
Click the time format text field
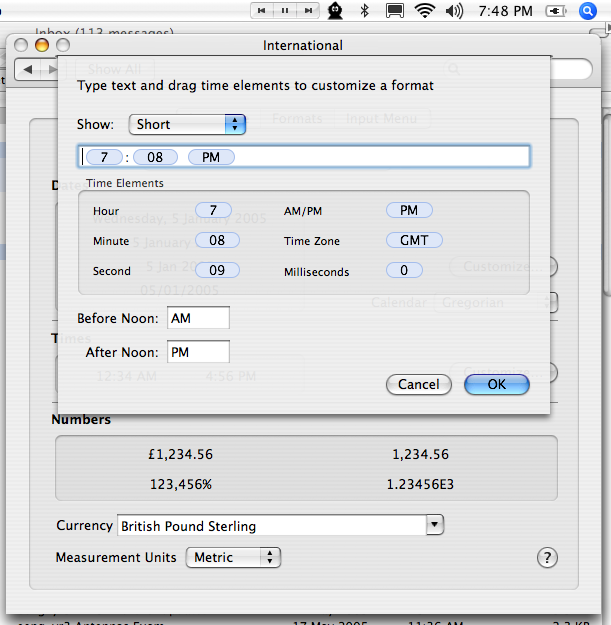pyautogui.click(x=303, y=157)
